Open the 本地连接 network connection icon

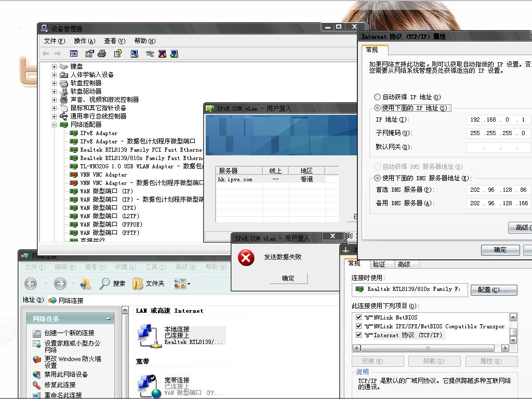(x=148, y=335)
